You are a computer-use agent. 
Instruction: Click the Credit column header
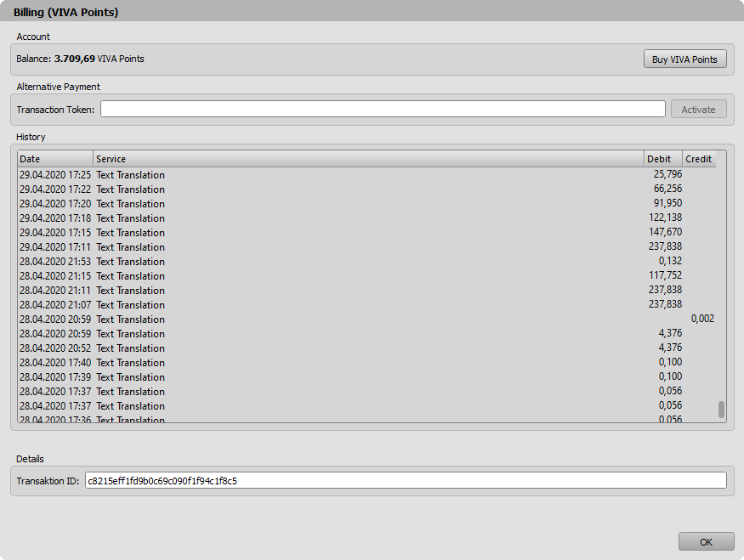pos(699,159)
